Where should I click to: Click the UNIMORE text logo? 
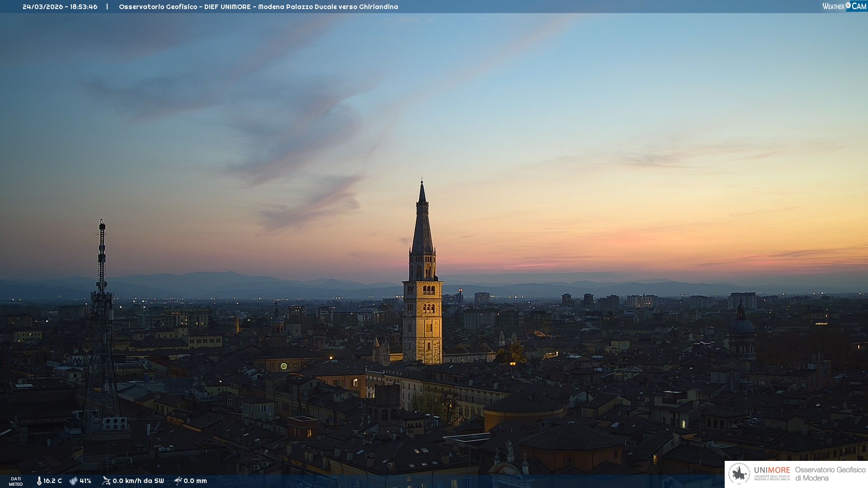click(x=772, y=470)
